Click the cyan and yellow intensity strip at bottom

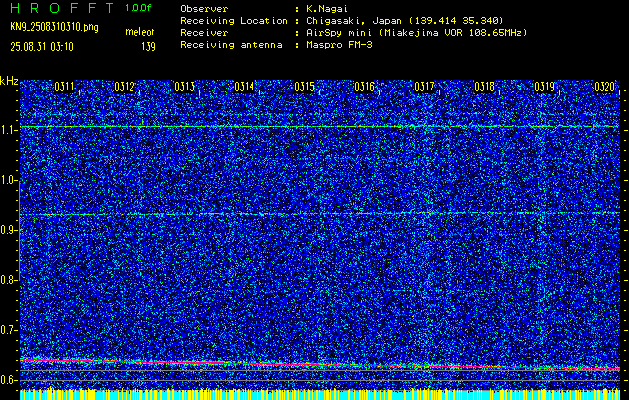[x=320, y=394]
